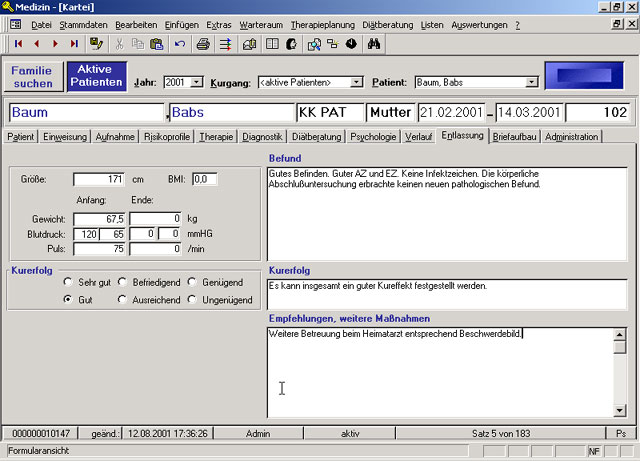The height and width of the screenshot is (461, 640).
Task: Select Genügend Kurerfolg option
Action: 192,282
